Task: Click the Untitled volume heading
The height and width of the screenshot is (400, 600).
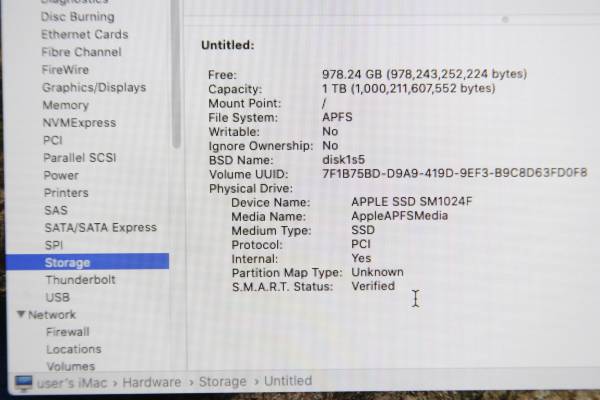Action: (228, 45)
